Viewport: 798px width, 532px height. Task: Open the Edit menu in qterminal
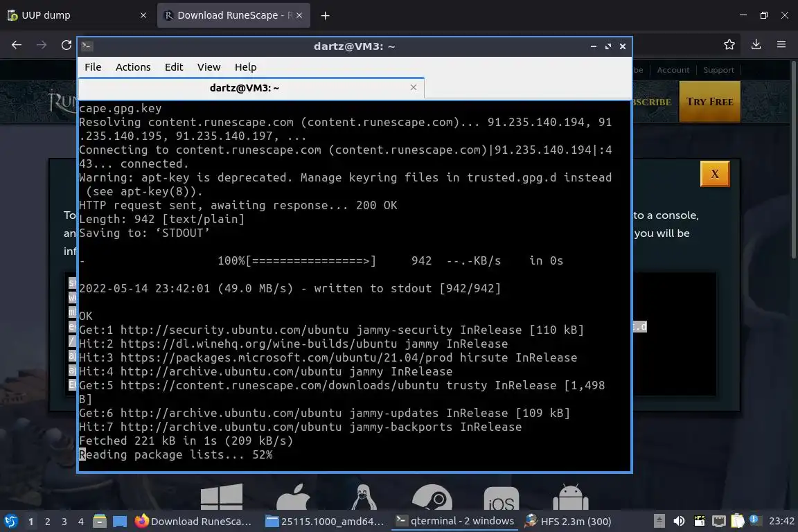tap(174, 67)
